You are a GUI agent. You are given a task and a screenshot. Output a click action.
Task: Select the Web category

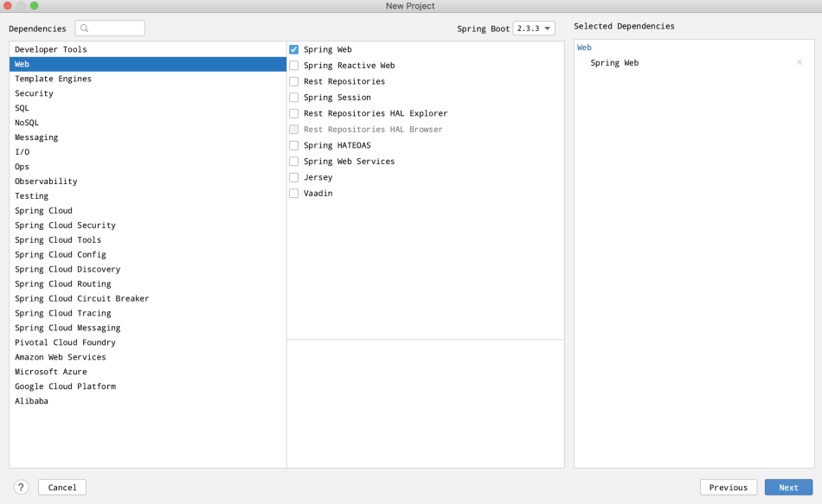(148, 64)
